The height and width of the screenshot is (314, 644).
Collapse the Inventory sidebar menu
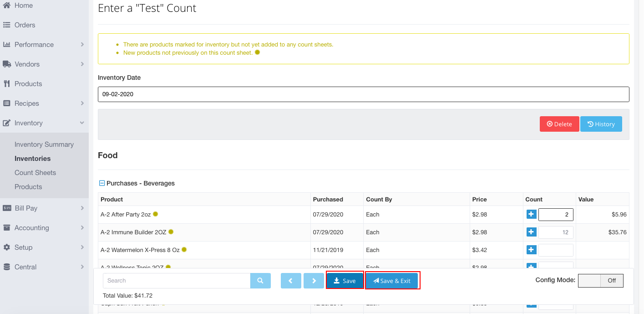(x=82, y=123)
